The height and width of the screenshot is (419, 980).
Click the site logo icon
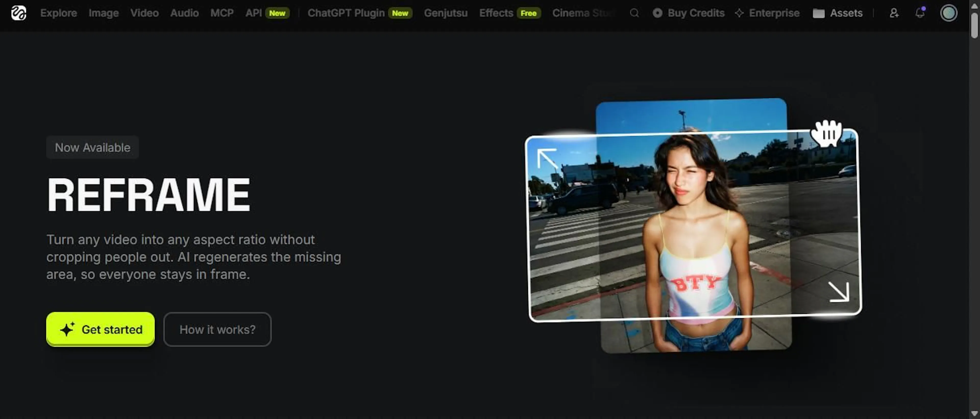pyautogui.click(x=19, y=13)
